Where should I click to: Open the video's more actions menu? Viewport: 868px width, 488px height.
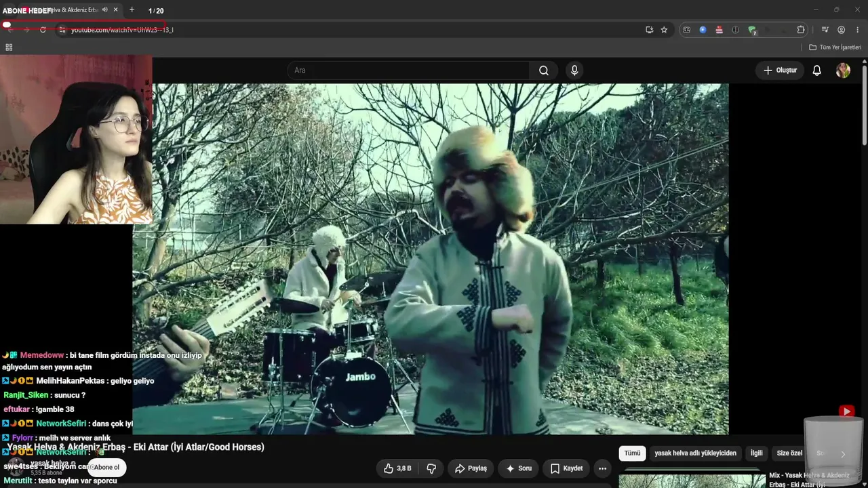pos(602,468)
